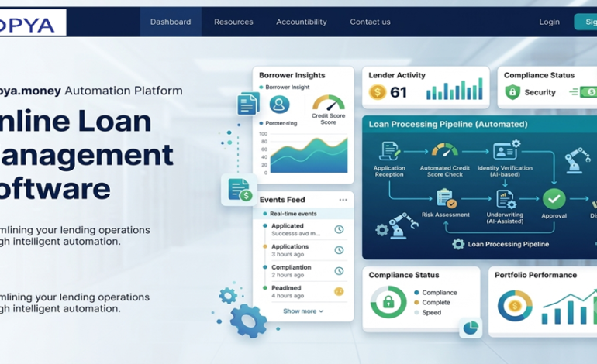Click the gear beside Loan Processing Pipeline label
597x364 pixels.
[458, 244]
